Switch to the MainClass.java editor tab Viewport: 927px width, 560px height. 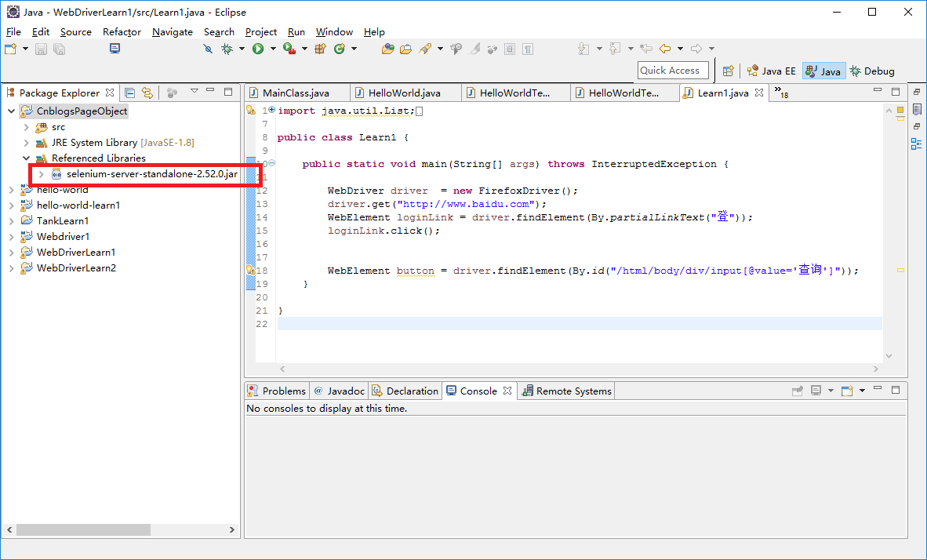[296, 93]
